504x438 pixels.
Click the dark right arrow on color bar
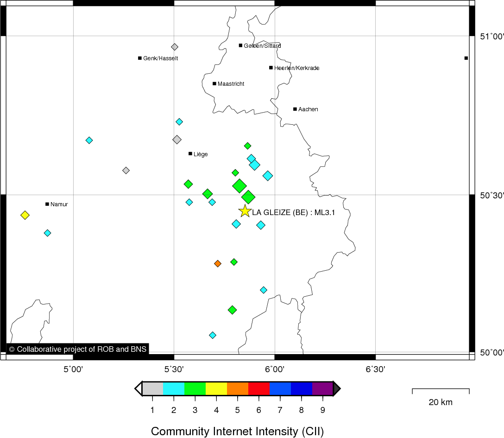337,388
